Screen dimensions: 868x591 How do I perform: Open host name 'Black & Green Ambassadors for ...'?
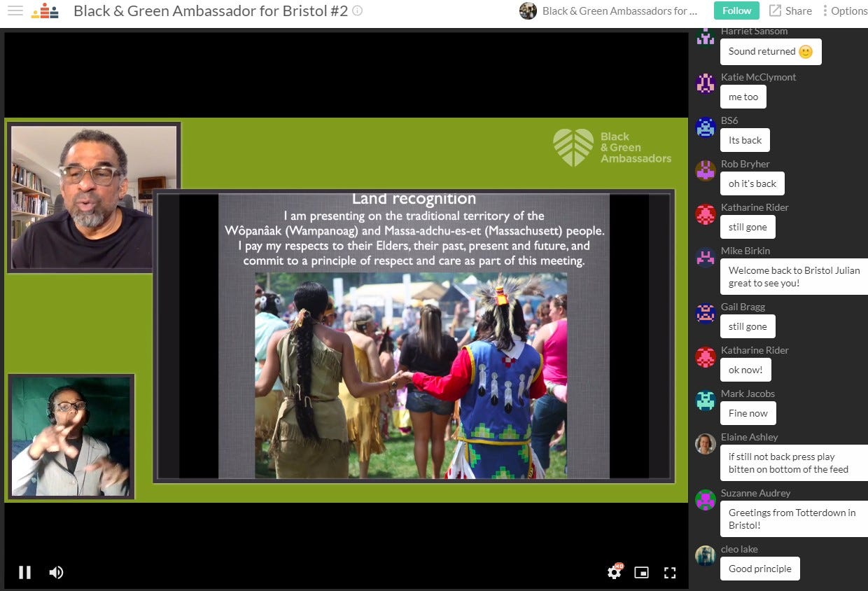point(620,11)
